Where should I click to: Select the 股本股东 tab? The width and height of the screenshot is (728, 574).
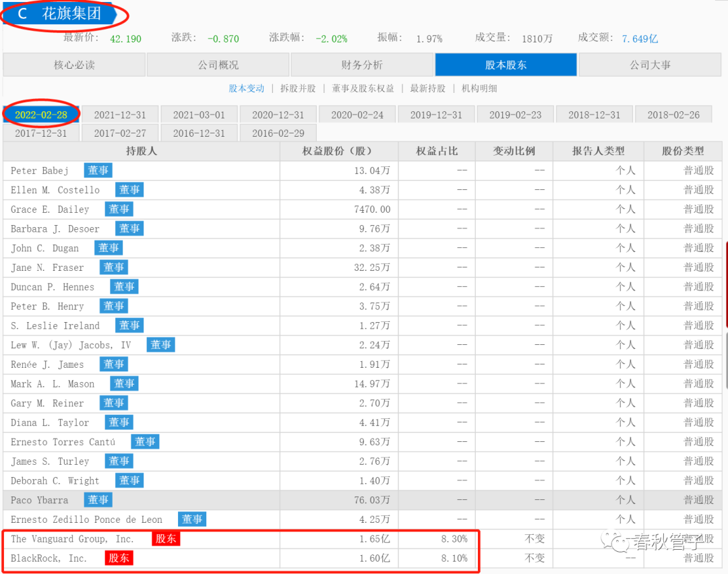click(506, 65)
